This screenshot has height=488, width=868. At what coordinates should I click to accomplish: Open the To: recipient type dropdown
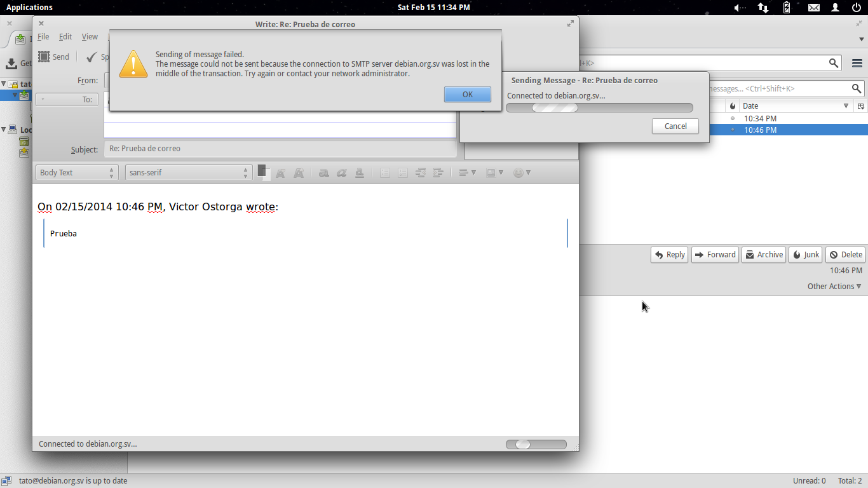coord(67,99)
